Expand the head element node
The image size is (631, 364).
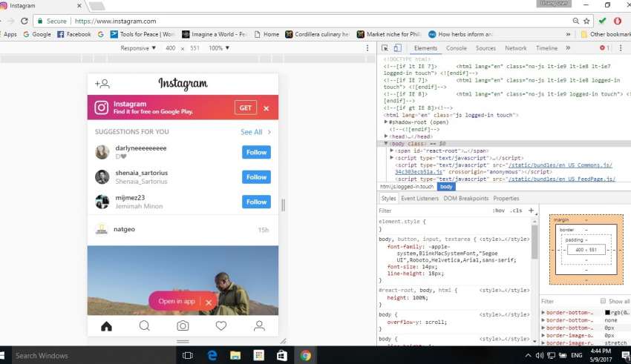tap(386, 136)
